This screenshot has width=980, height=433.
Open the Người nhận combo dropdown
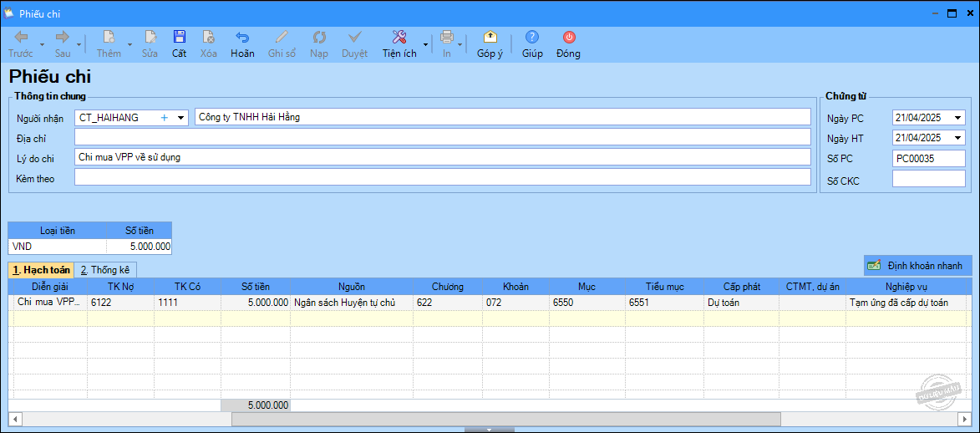180,118
